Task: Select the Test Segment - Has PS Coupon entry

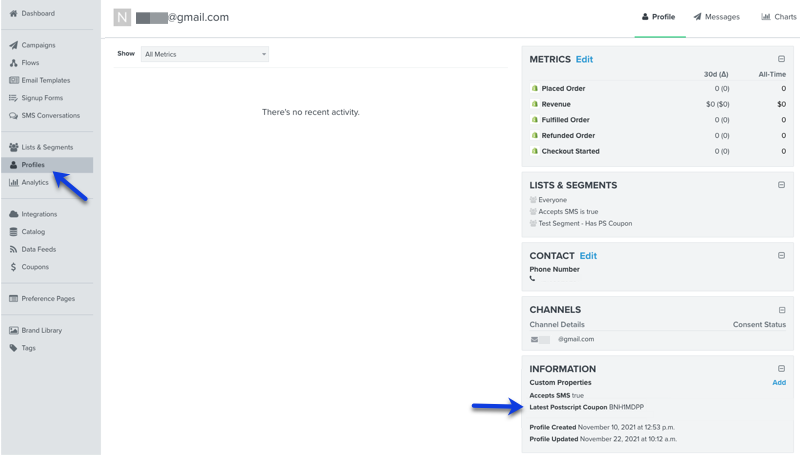Action: [x=585, y=223]
